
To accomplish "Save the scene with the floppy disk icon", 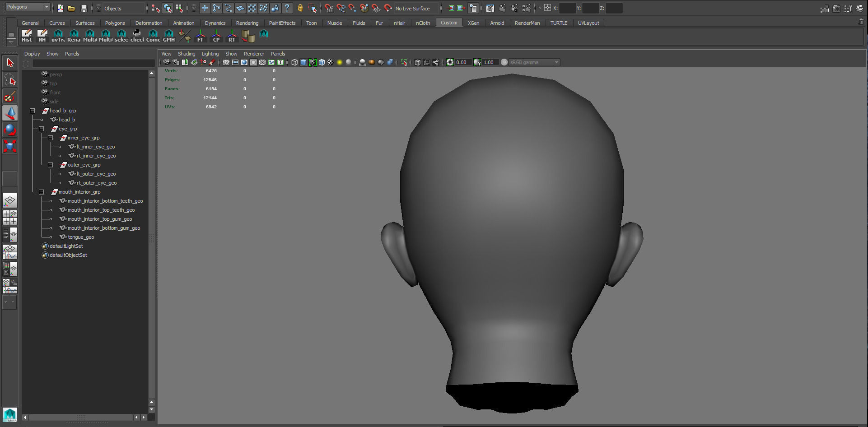I will [x=84, y=8].
